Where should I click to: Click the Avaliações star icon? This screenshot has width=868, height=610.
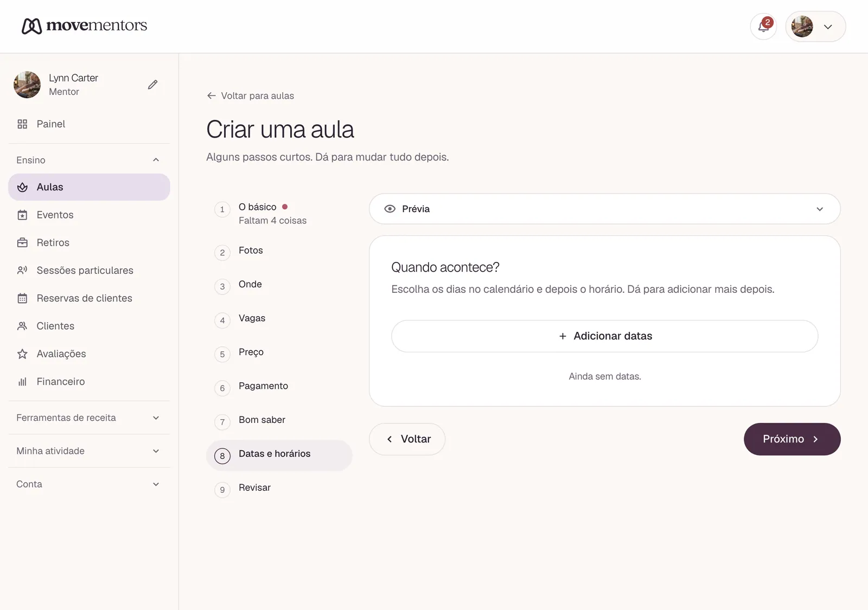pos(22,354)
